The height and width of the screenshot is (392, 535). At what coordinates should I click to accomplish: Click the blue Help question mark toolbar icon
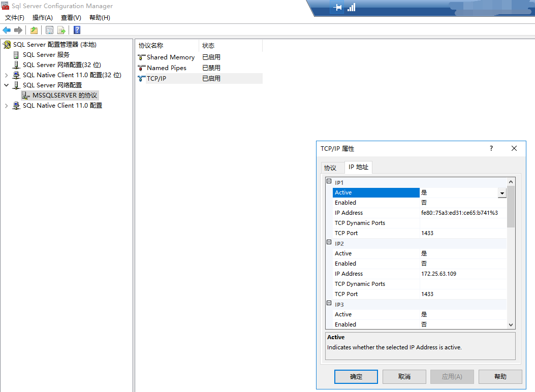(77, 30)
